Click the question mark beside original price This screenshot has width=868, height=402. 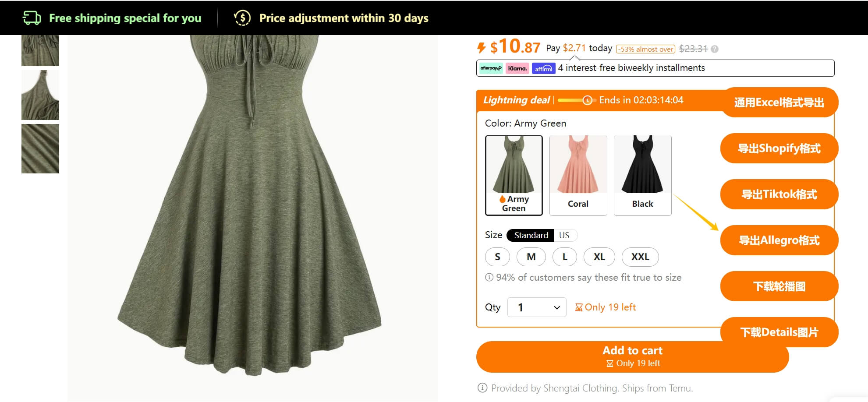[715, 49]
